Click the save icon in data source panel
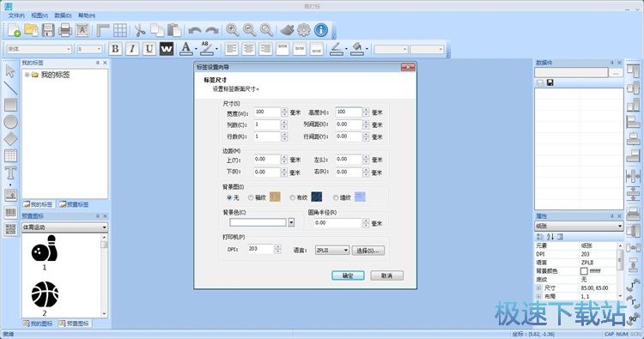 [x=550, y=83]
